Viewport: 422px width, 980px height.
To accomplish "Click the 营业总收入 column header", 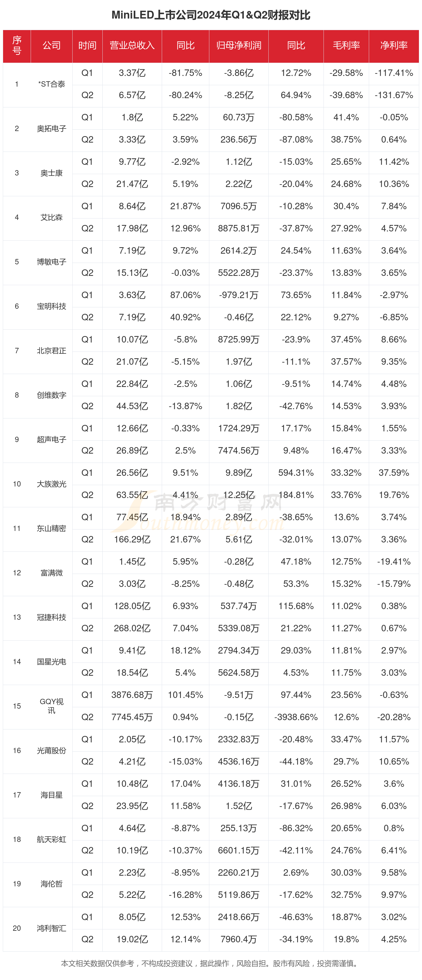I will click(x=132, y=46).
